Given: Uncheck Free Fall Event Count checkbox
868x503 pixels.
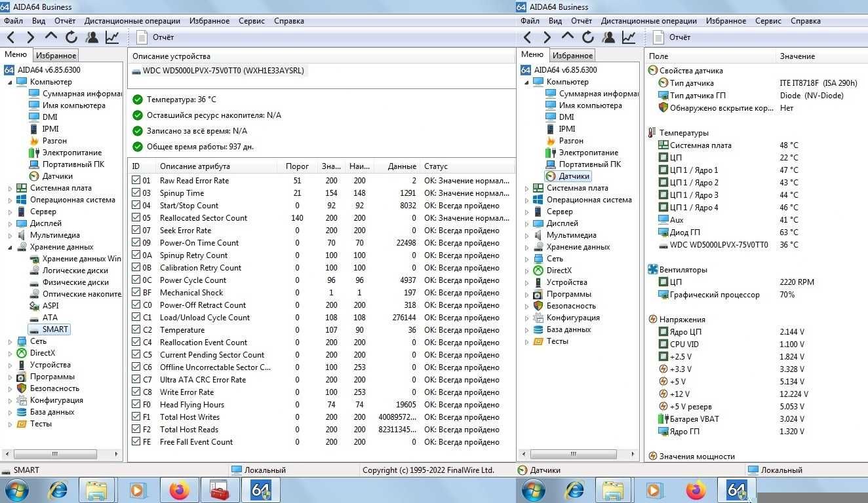Looking at the screenshot, I should 136,442.
